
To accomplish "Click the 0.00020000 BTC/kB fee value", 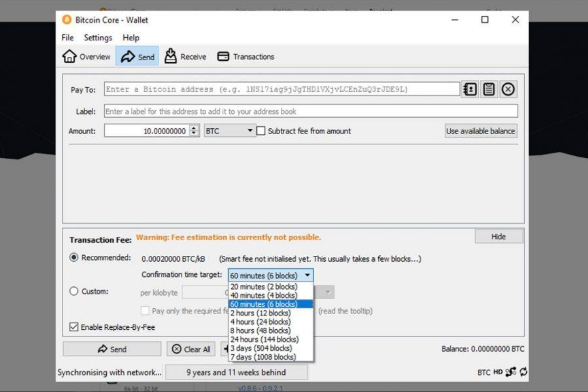I will [173, 259].
